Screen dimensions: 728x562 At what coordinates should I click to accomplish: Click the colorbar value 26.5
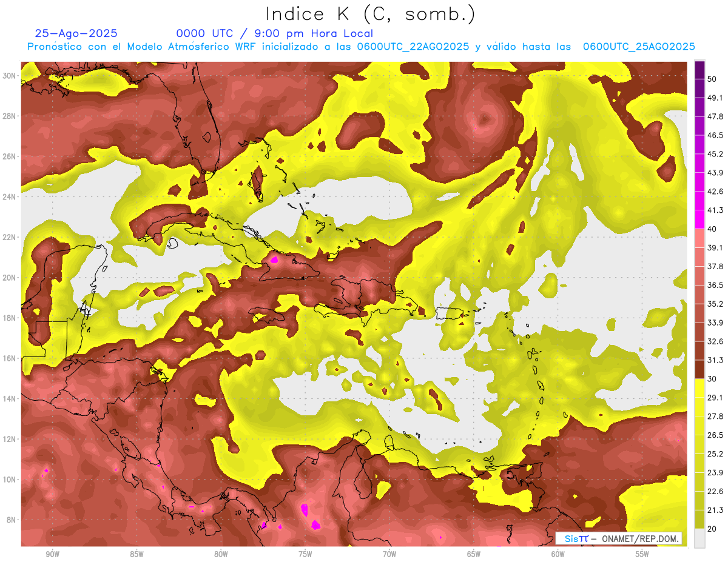click(x=715, y=435)
